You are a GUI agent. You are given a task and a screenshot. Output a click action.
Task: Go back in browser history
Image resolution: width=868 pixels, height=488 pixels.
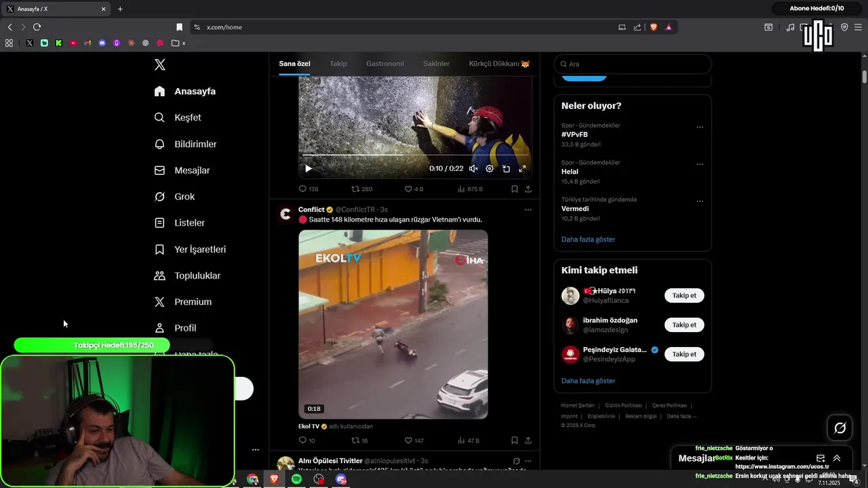point(9,27)
